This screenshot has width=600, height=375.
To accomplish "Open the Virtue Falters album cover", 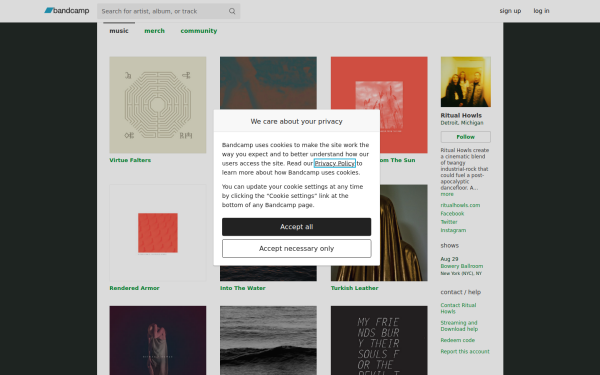I will pos(158,105).
